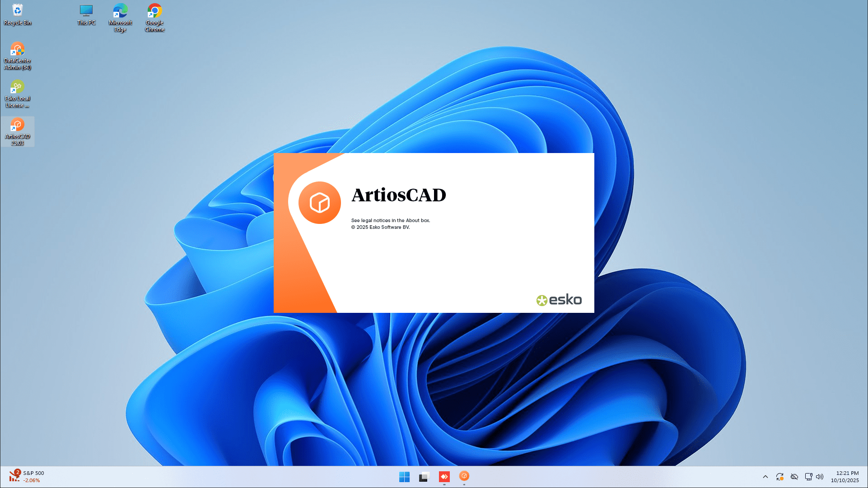
Task: Click the Windows Update tray icon
Action: point(779,477)
